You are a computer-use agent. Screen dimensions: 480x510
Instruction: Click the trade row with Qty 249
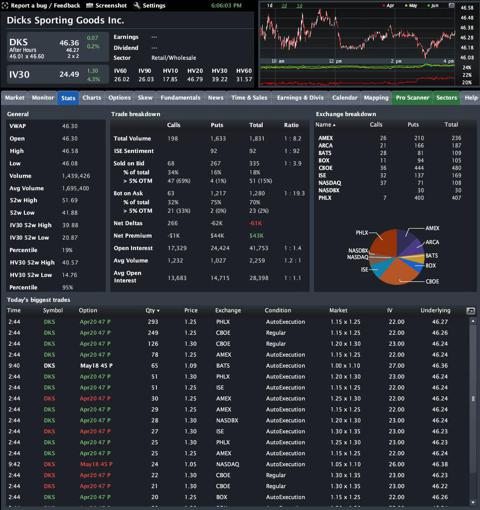[238, 333]
